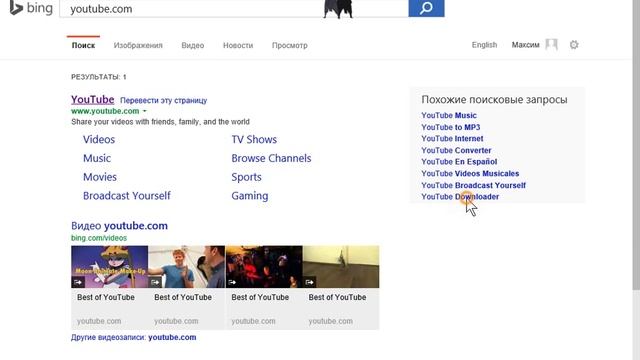640x360 pixels.
Task: Open the Просмотр tab
Action: pos(290,45)
